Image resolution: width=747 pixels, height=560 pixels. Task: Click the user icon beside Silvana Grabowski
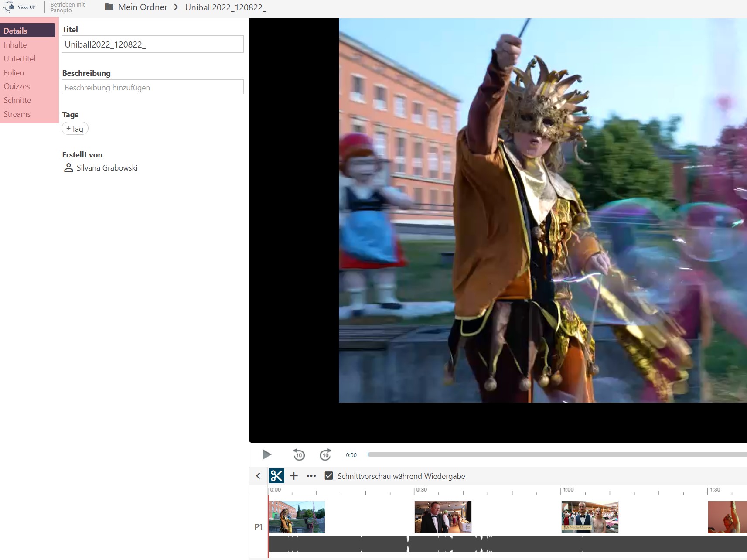click(x=68, y=168)
